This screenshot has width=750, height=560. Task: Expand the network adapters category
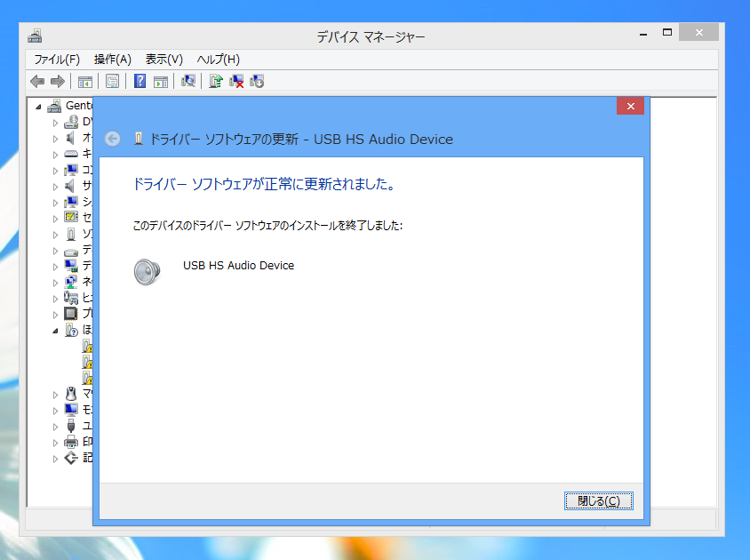pos(55,283)
